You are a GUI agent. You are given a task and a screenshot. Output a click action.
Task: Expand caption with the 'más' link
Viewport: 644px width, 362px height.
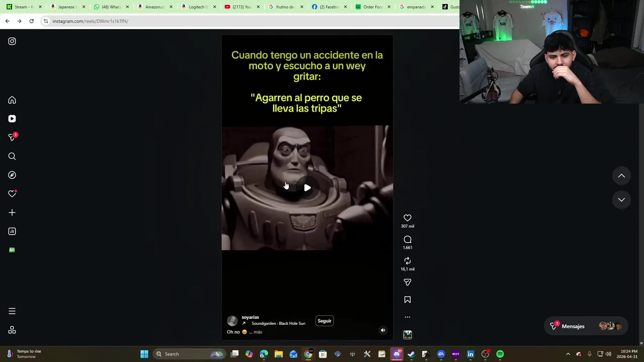pos(258,332)
